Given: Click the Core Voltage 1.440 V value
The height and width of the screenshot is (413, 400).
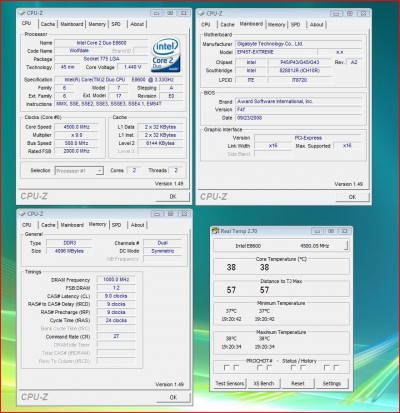Looking at the screenshot, I should coord(132,67).
